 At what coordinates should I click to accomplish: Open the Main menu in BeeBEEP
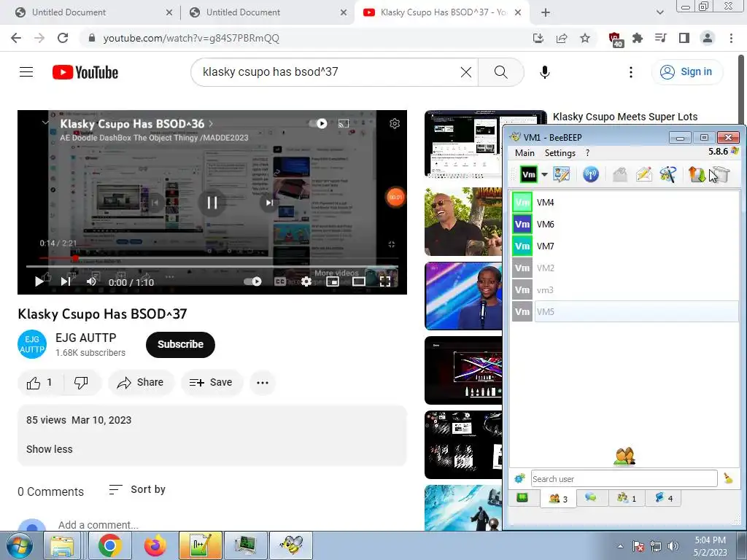(x=525, y=153)
